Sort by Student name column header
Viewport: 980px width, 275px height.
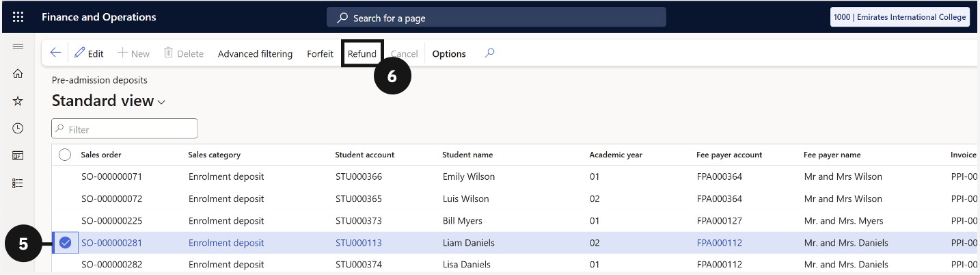click(x=467, y=155)
